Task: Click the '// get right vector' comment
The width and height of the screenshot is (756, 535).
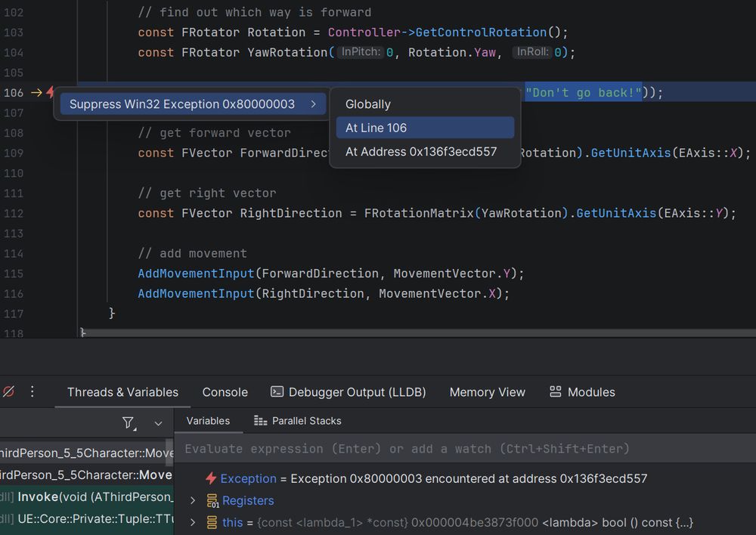Action: 207,193
